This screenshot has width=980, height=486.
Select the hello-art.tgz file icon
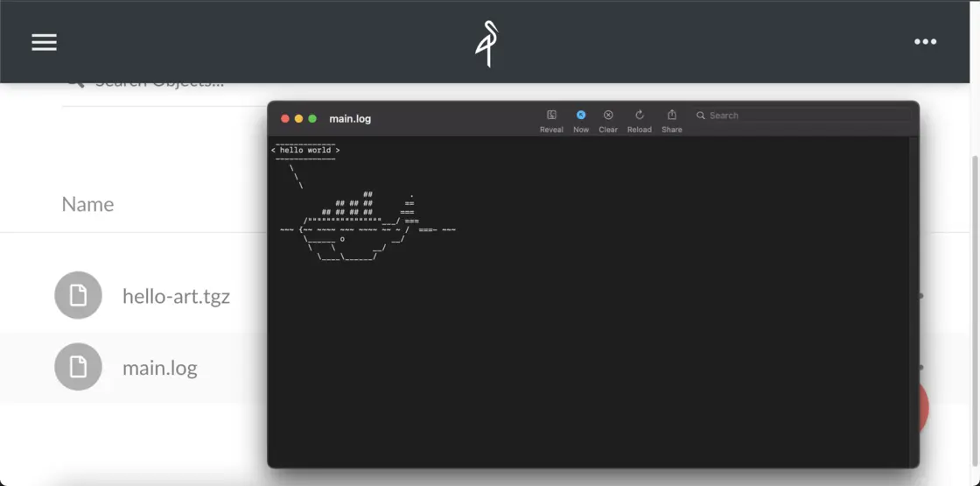(x=78, y=295)
